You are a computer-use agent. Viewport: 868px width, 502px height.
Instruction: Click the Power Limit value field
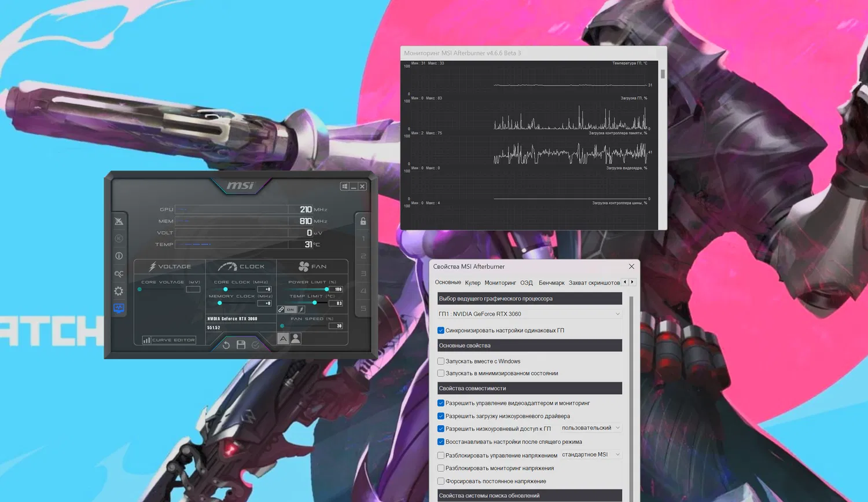(336, 289)
